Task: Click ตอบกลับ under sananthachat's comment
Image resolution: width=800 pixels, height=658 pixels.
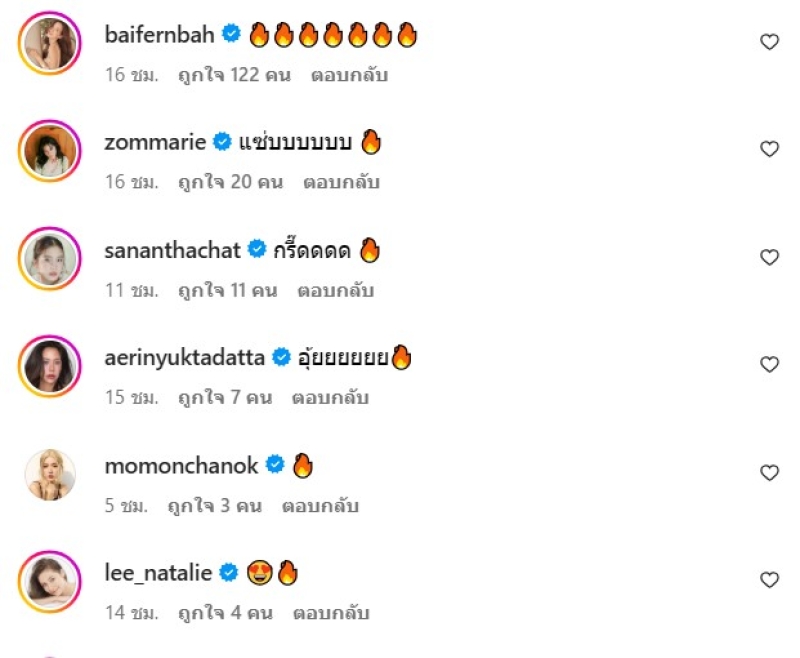Action: [x=335, y=290]
